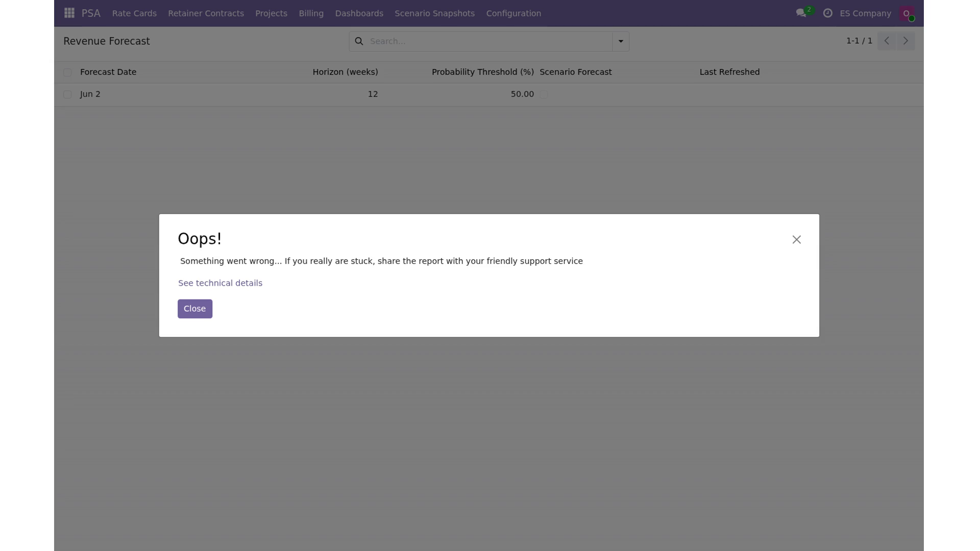This screenshot has height=551, width=980.
Task: Go to Scenario Snapshots menu
Action: pyautogui.click(x=434, y=13)
